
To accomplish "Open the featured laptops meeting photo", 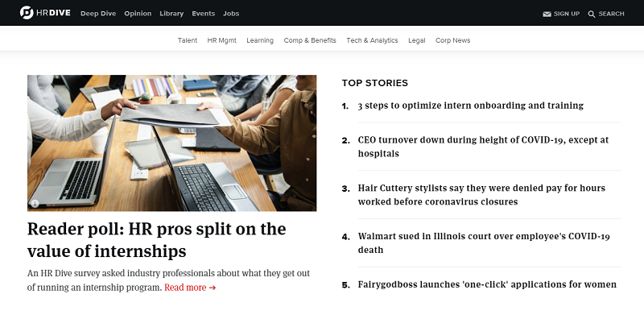I will [x=171, y=143].
